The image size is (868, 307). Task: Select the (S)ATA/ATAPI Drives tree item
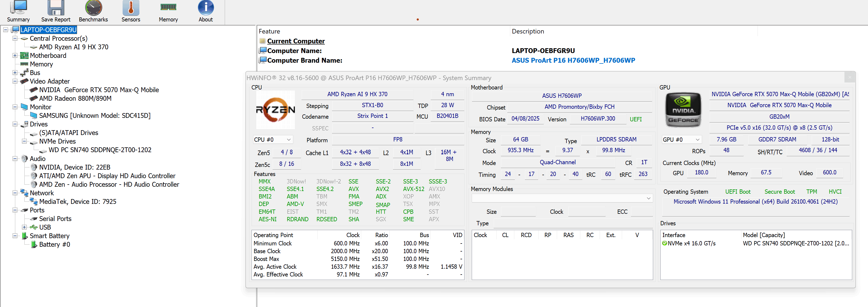tap(69, 133)
